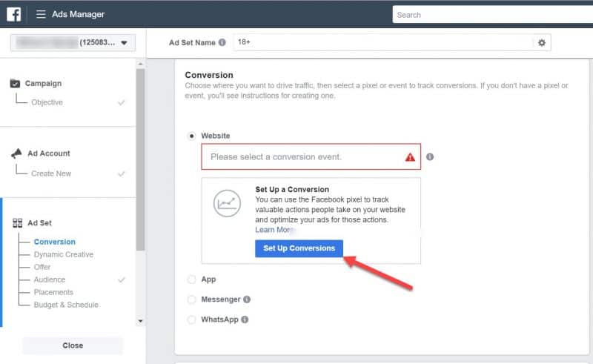Image resolution: width=593 pixels, height=364 pixels.
Task: Click the Close button in sidebar
Action: pos(73,345)
